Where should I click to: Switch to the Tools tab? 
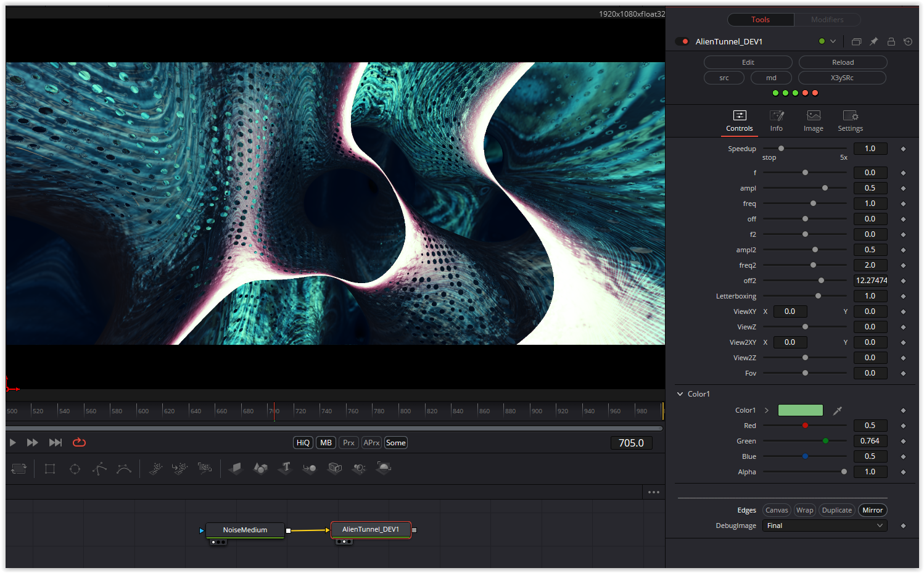pos(761,20)
